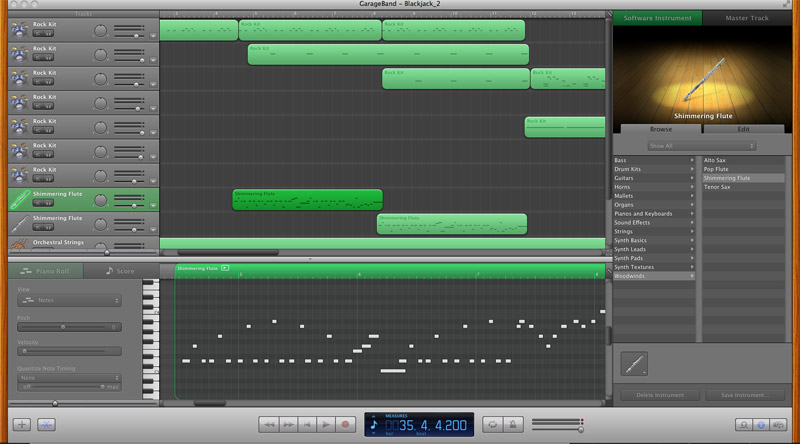800x444 pixels.
Task: Click the editor zoom slider handle
Action: [55, 403]
